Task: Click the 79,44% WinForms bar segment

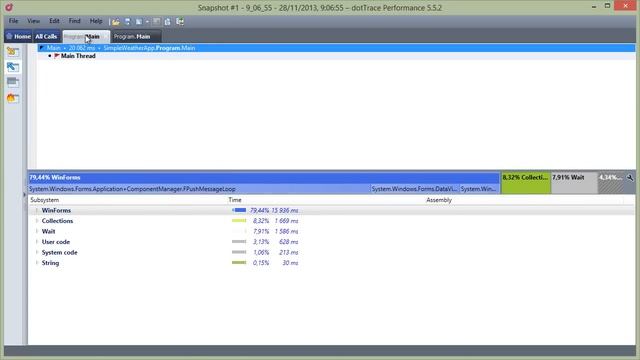Action: click(x=264, y=178)
